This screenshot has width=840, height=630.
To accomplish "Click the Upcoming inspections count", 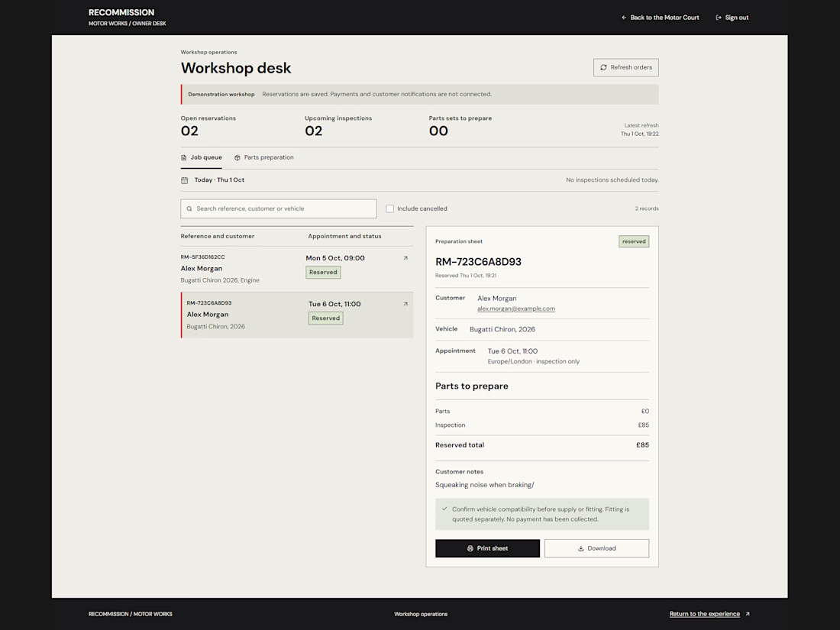I will click(x=314, y=131).
